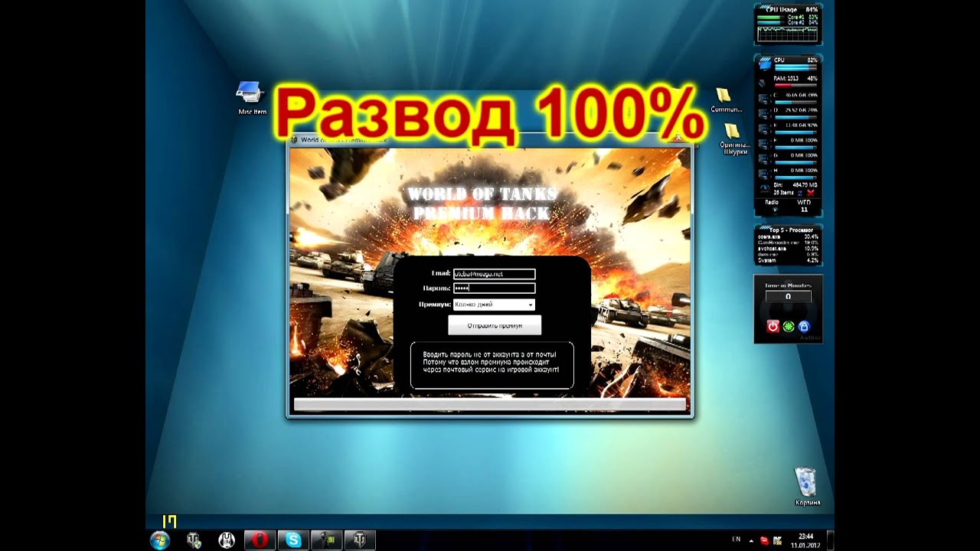Click the Отправить премиум button
Screen dimensions: 980x551
point(495,325)
